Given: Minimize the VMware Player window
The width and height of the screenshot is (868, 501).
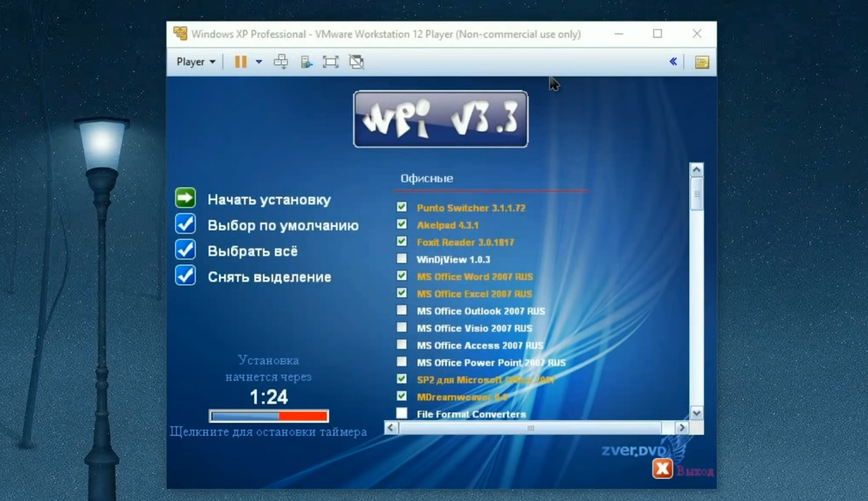Looking at the screenshot, I should click(618, 34).
